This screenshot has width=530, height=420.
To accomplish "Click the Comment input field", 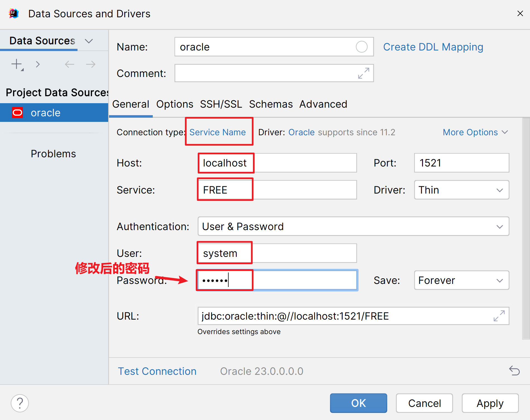I will coord(274,73).
